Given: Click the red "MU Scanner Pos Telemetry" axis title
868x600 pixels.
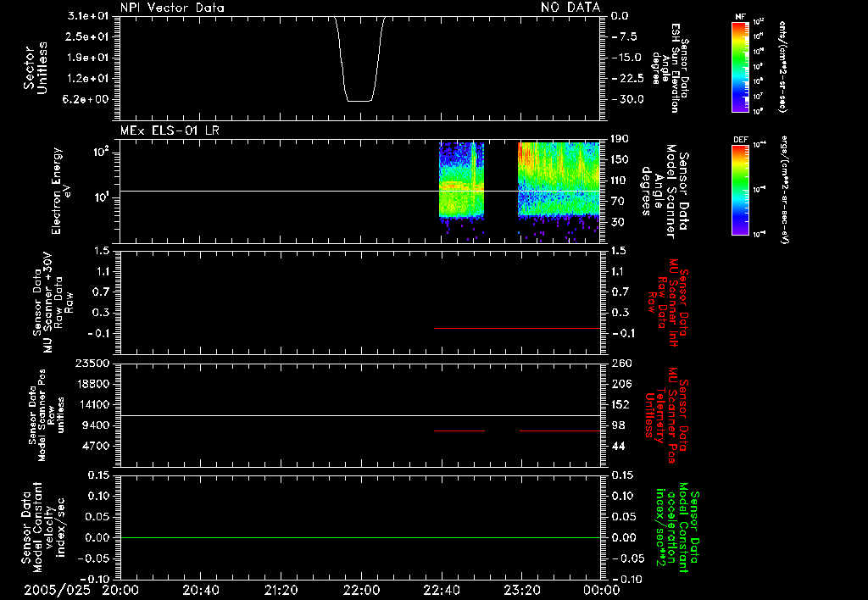Looking at the screenshot, I should coord(666,415).
